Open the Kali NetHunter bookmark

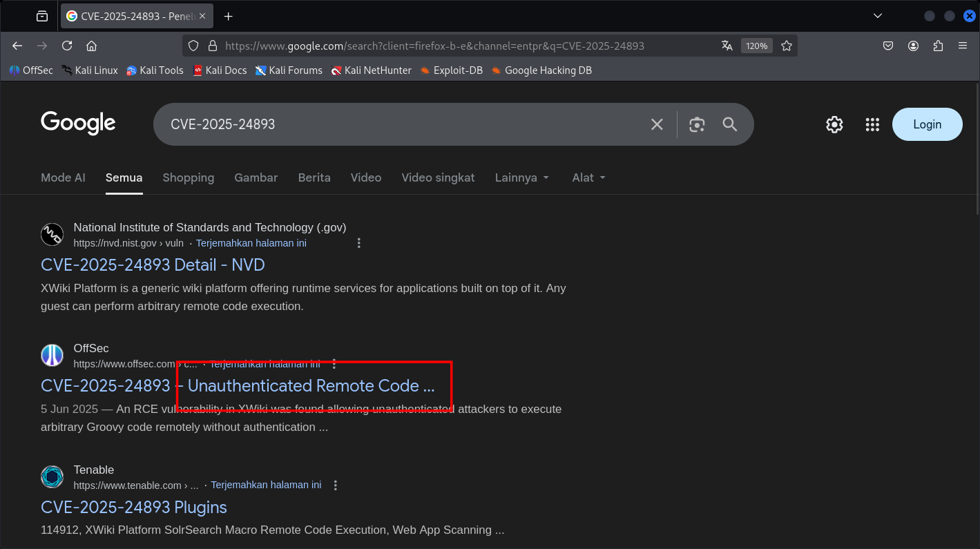371,70
